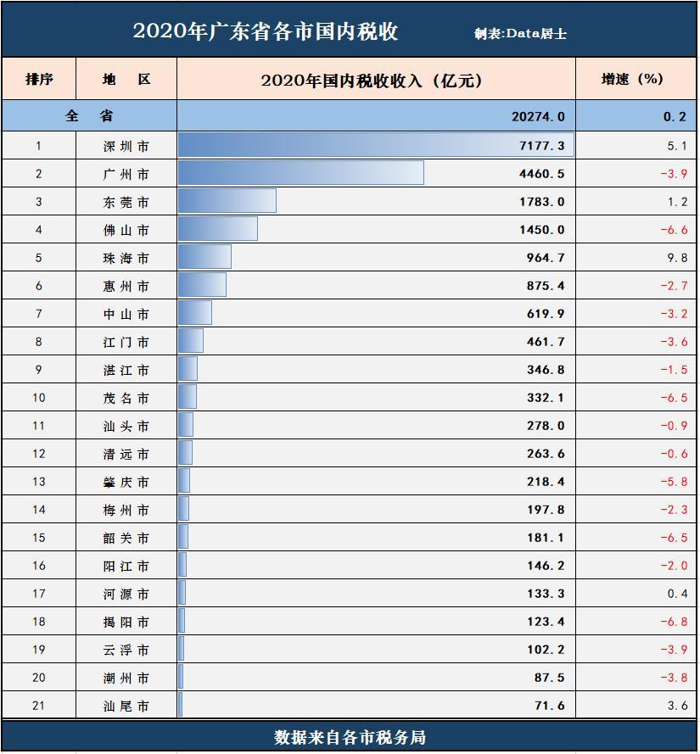This screenshot has width=700, height=754.
Task: Click the growth rate -2.0 for 阳江市
Action: [674, 566]
